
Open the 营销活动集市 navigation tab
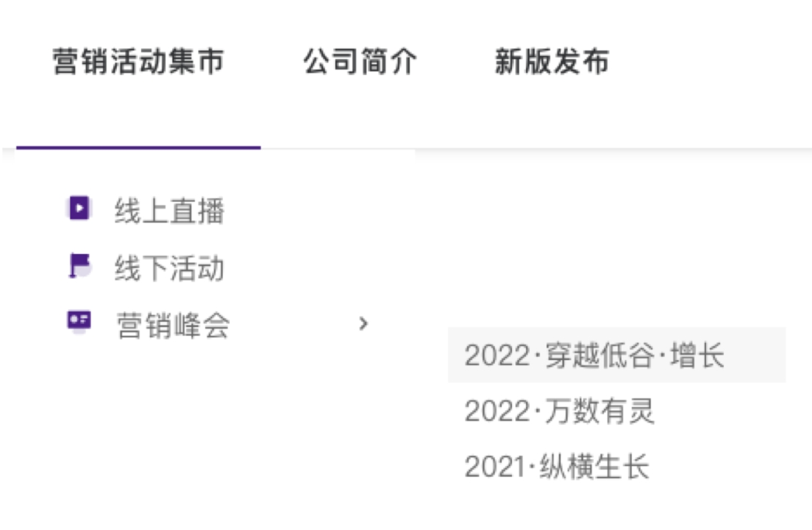(138, 62)
